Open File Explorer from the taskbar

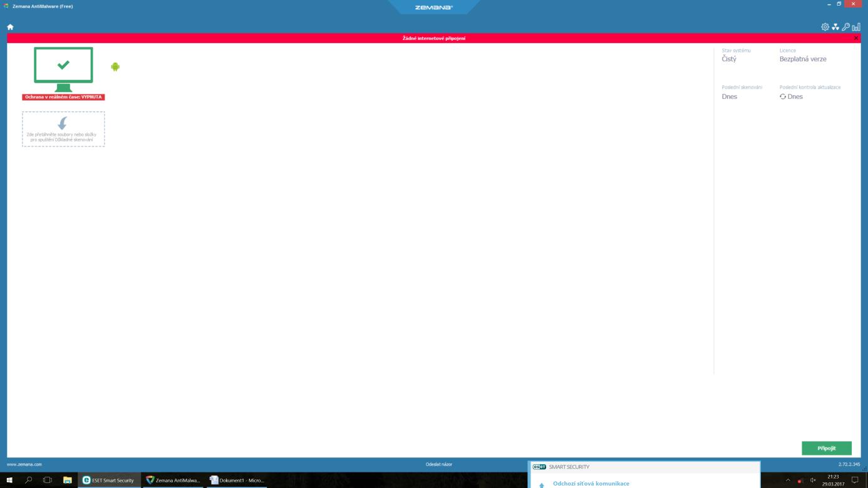tap(67, 480)
